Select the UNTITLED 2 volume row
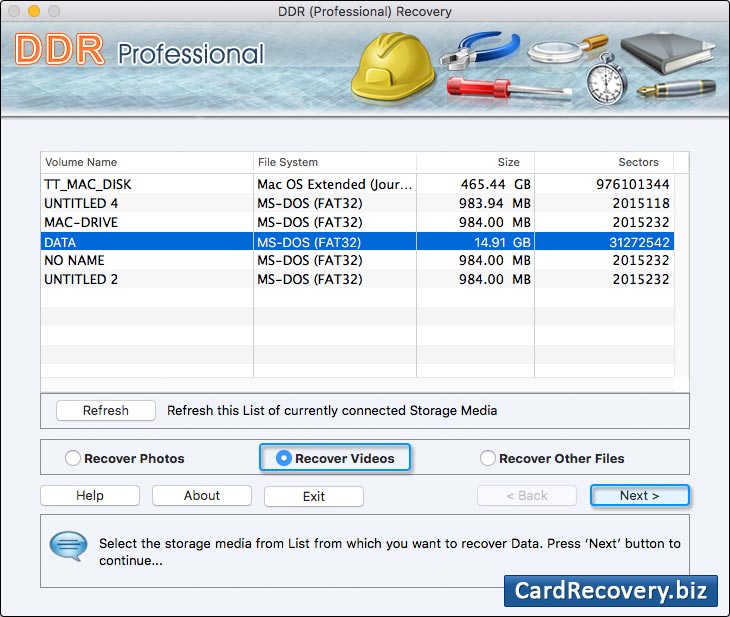730x617 pixels. pos(357,279)
